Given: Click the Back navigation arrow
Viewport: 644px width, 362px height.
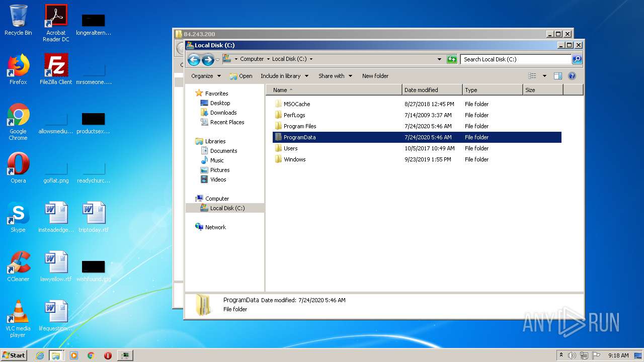Looking at the screenshot, I should coord(194,59).
